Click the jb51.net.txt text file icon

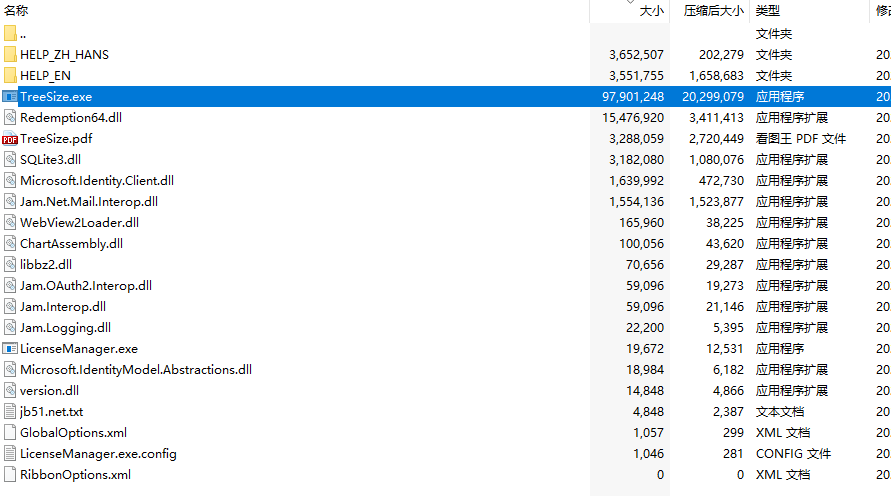point(10,412)
